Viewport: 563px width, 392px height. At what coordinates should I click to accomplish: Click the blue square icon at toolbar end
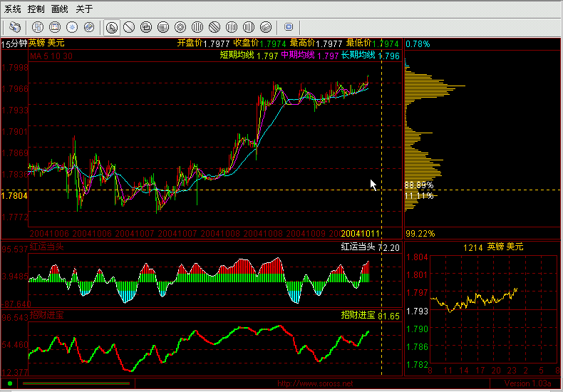click(289, 27)
